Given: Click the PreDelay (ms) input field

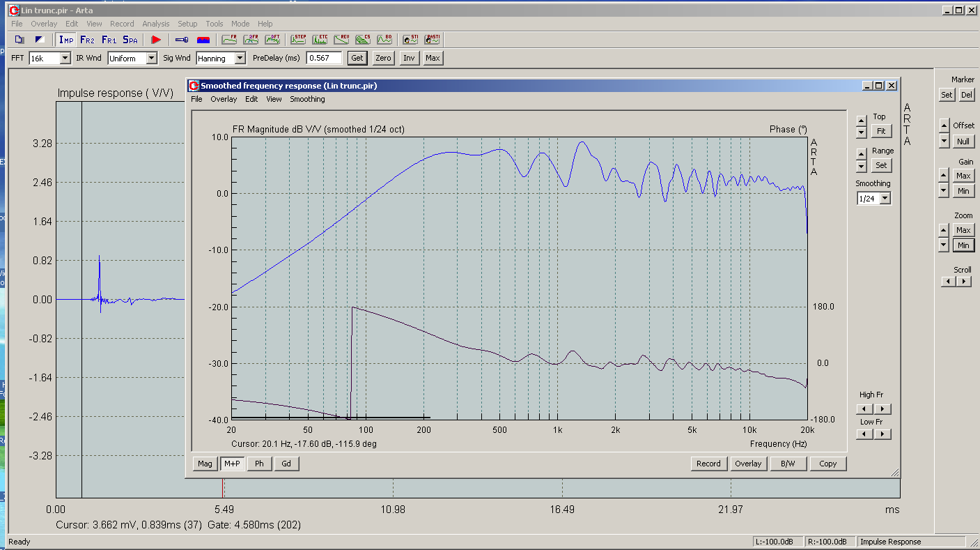Looking at the screenshot, I should pos(324,58).
